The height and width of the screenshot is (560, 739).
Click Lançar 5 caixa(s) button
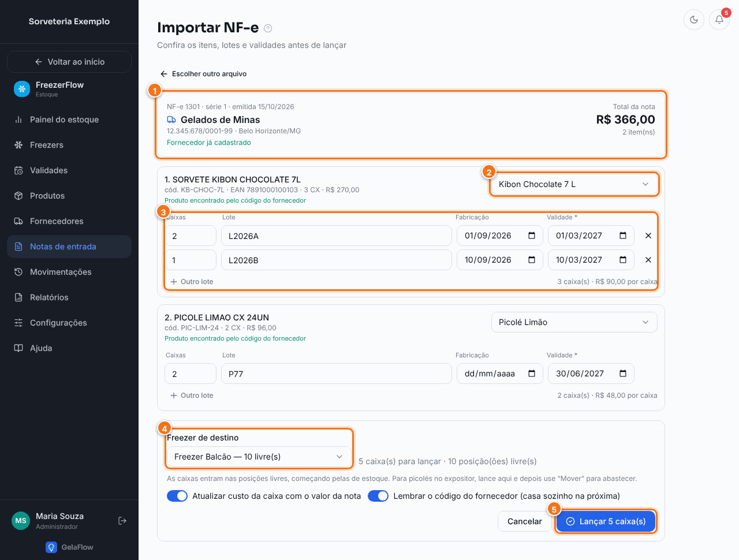point(606,521)
